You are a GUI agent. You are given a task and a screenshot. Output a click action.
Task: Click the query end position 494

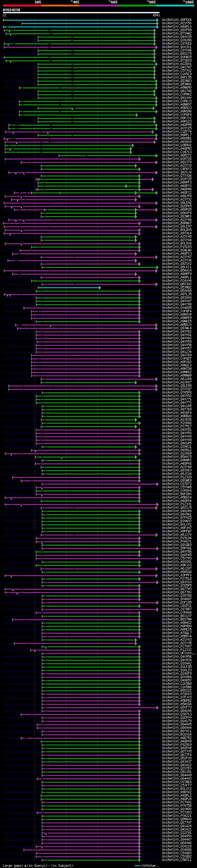coord(155,15)
